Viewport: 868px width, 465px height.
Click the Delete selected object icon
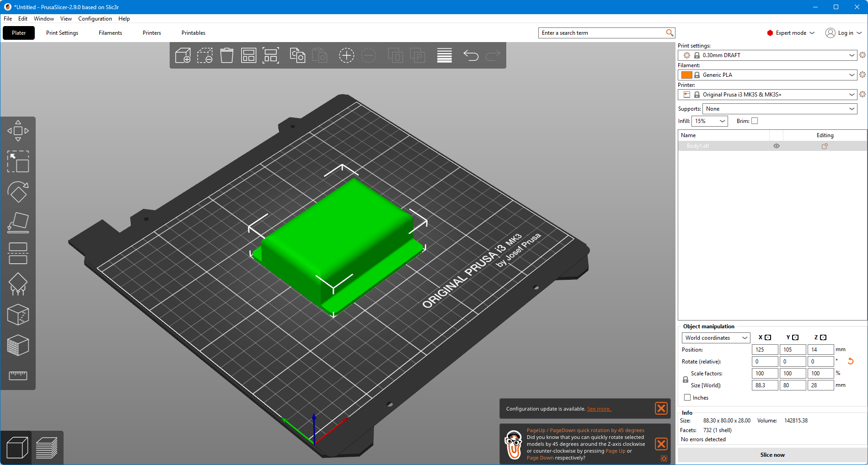[205, 55]
